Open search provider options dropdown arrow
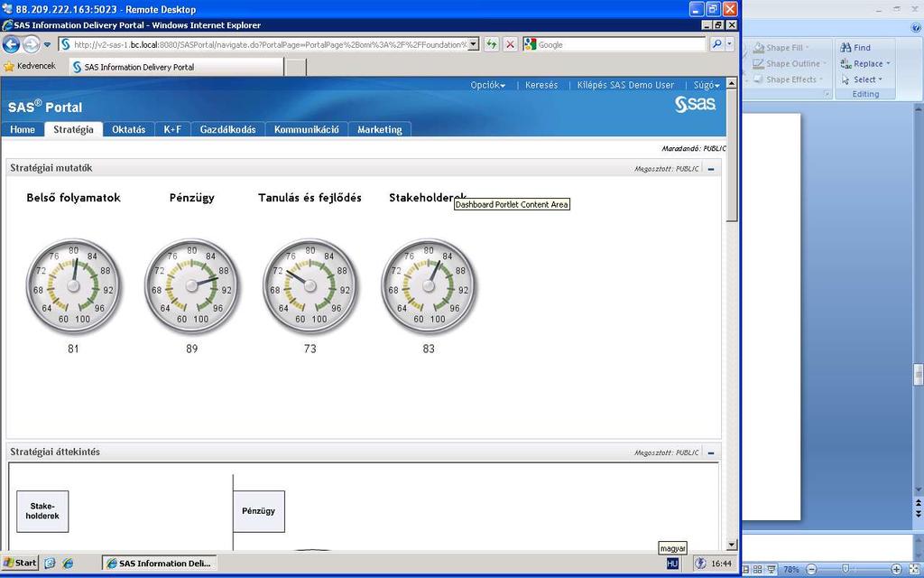The height and width of the screenshot is (578, 924). (x=729, y=44)
